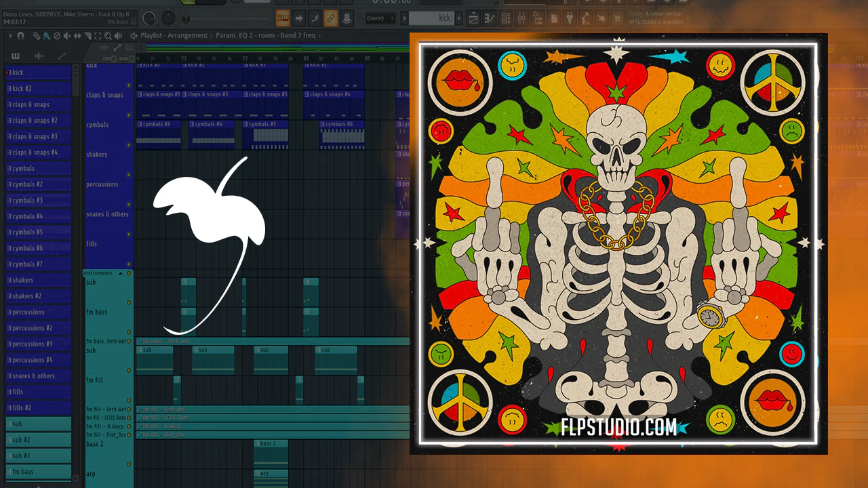Viewport: 868px width, 488px height.
Task: Toggle the multilink to controllers button
Action: 331,18
